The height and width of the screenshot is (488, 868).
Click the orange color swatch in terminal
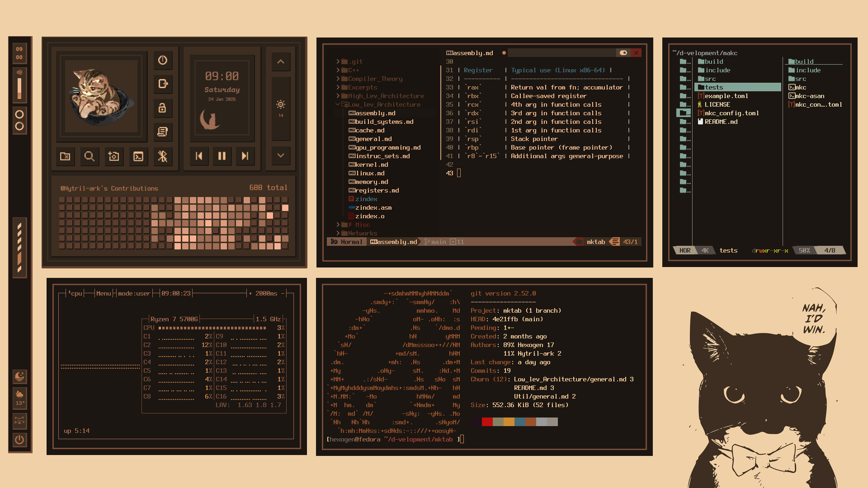click(509, 422)
